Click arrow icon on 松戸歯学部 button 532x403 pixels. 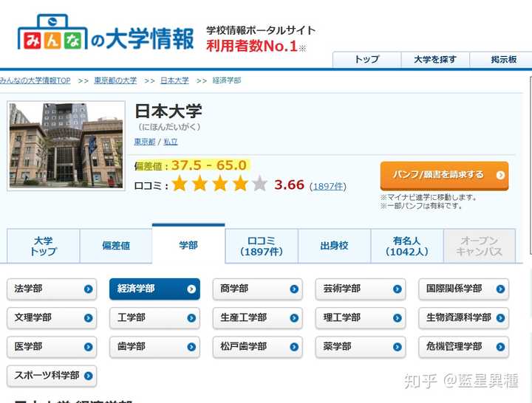(294, 347)
